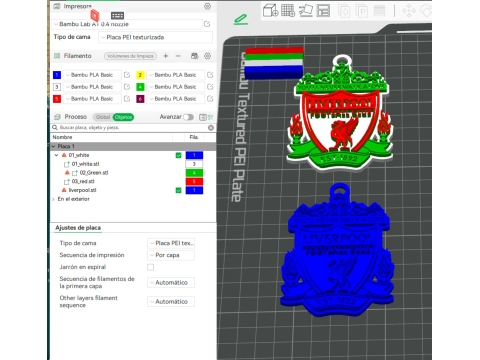
Task: Select the Ajustes de placa tab
Action: click(78, 228)
